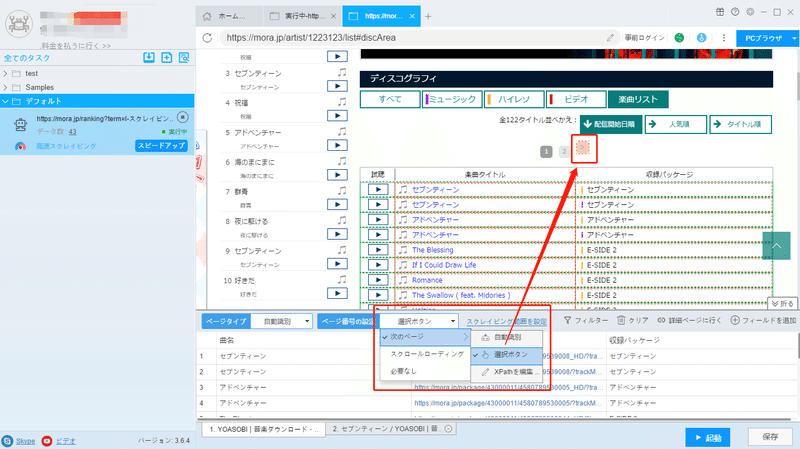Click the home tab icon
Viewport: 800px width, 449px height.
click(207, 16)
